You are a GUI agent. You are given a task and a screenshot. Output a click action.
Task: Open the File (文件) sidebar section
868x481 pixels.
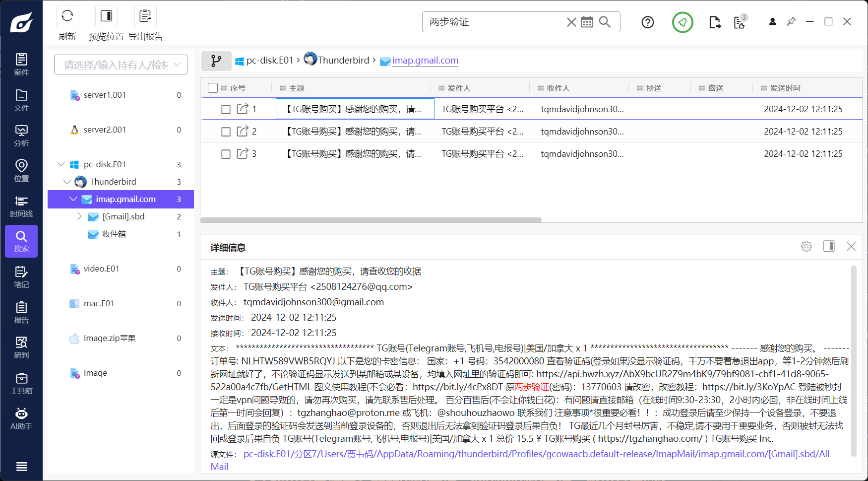pos(21,100)
